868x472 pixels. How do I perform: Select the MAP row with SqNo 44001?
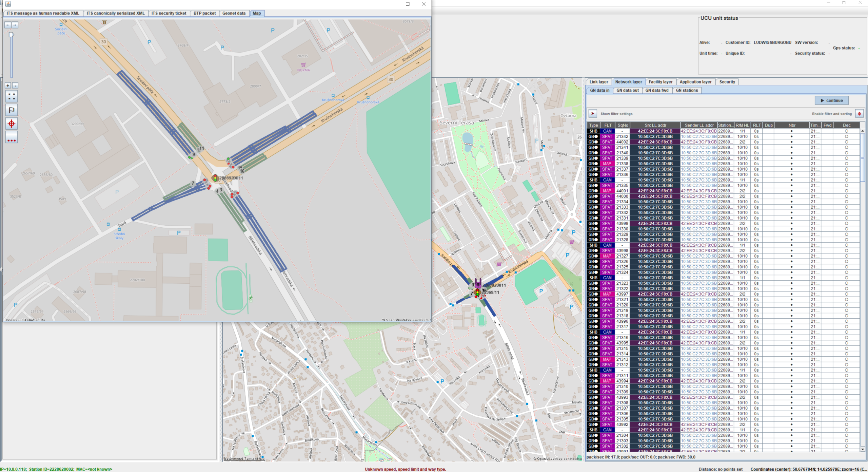click(724, 191)
